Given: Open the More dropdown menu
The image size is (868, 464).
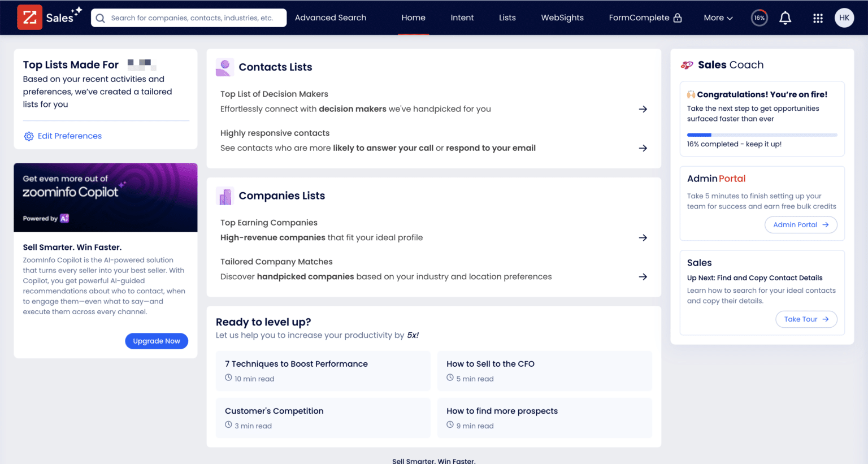Looking at the screenshot, I should tap(718, 18).
